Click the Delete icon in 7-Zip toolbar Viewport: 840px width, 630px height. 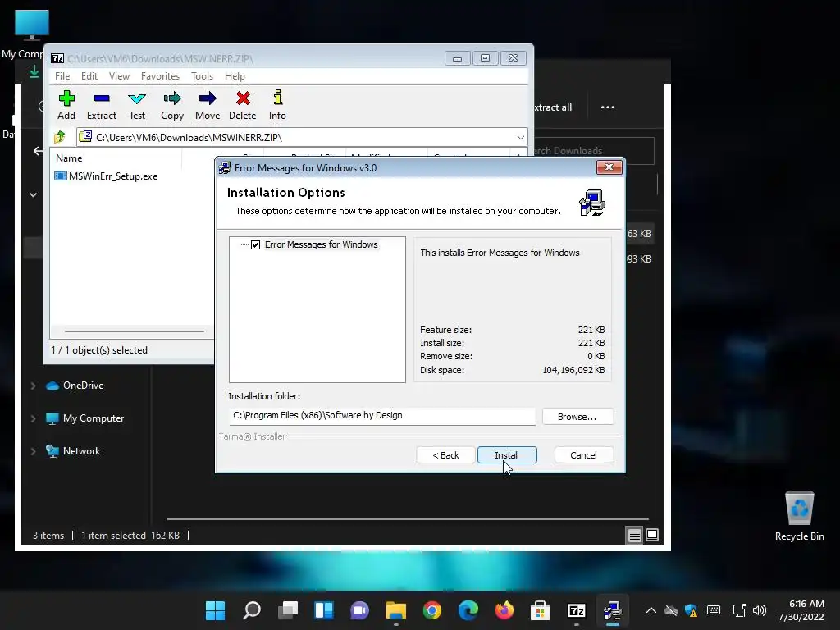tap(243, 105)
